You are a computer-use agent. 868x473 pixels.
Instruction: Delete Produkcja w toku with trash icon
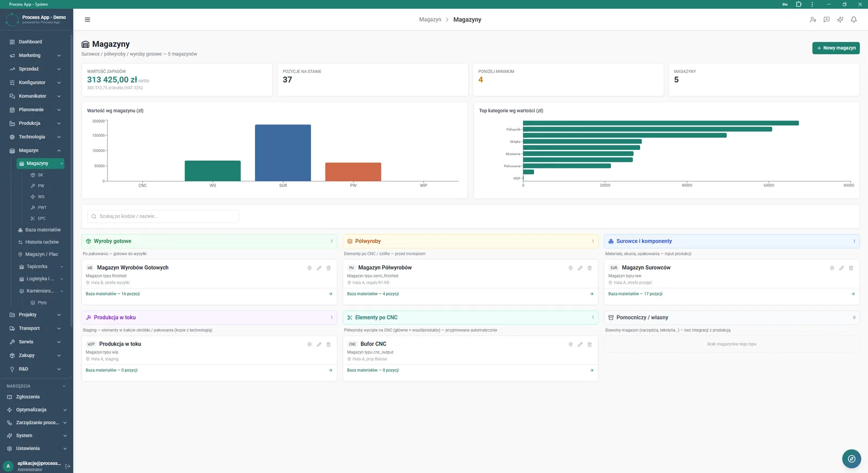(328, 344)
